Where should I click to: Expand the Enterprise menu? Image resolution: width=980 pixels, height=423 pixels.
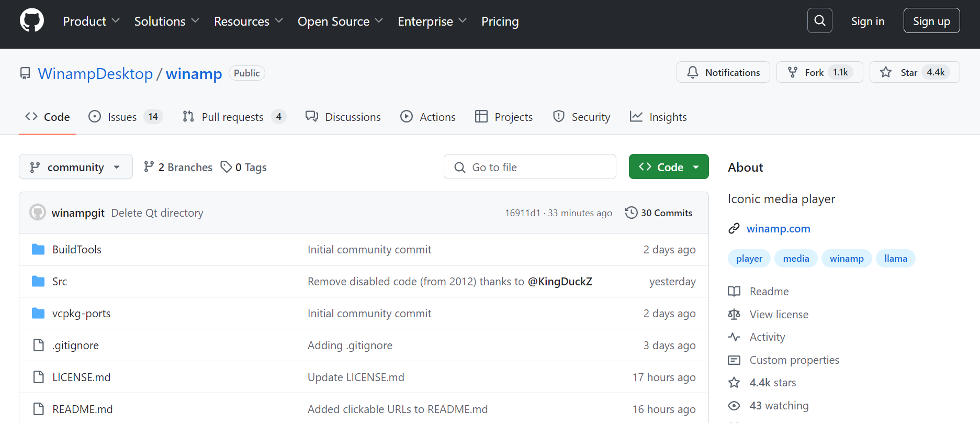432,21
